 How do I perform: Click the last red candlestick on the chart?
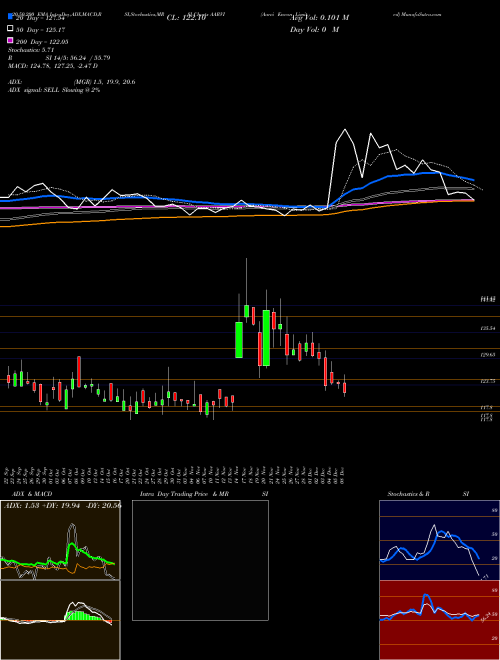point(344,387)
